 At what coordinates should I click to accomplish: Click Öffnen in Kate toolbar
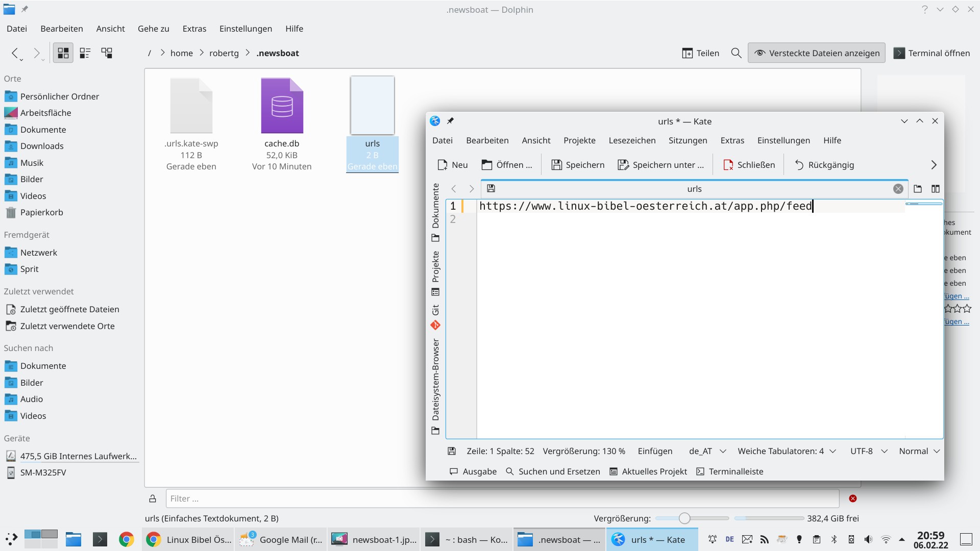pyautogui.click(x=507, y=165)
